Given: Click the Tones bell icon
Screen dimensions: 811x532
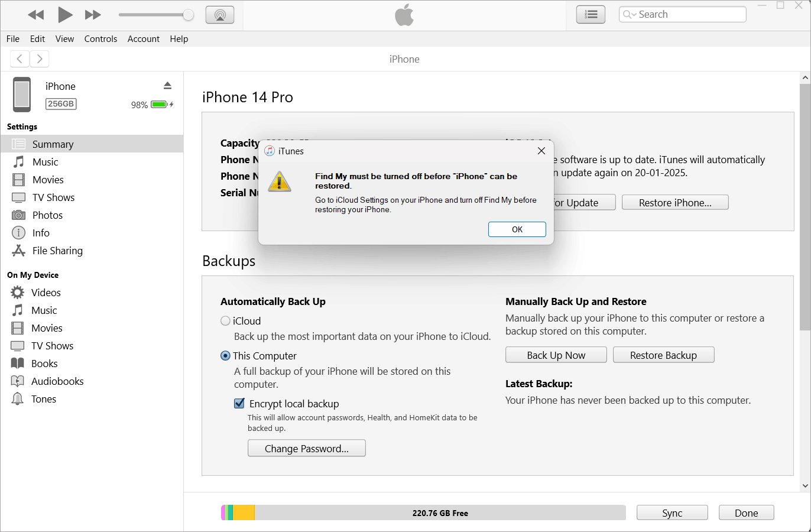Looking at the screenshot, I should tap(18, 398).
